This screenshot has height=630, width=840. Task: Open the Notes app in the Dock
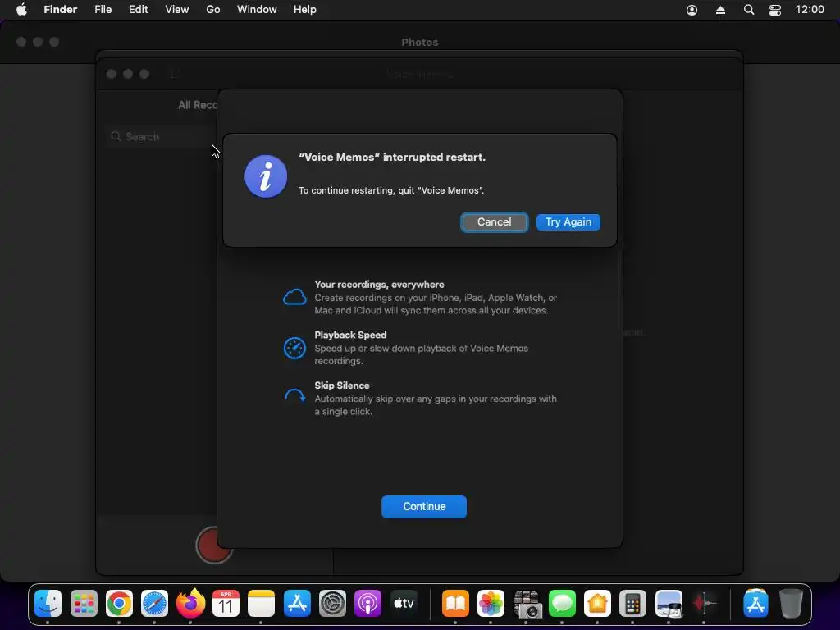tap(261, 604)
